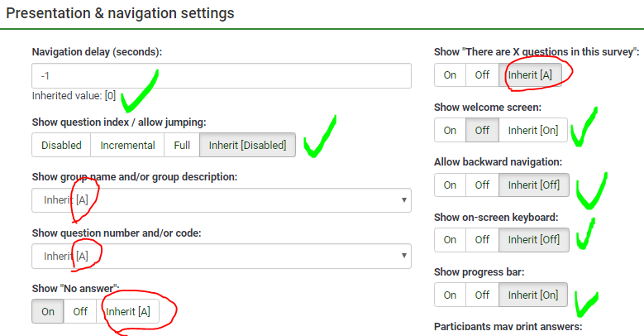This screenshot has height=336, width=644.
Task: Turn Off backward navigation
Action: tap(482, 185)
